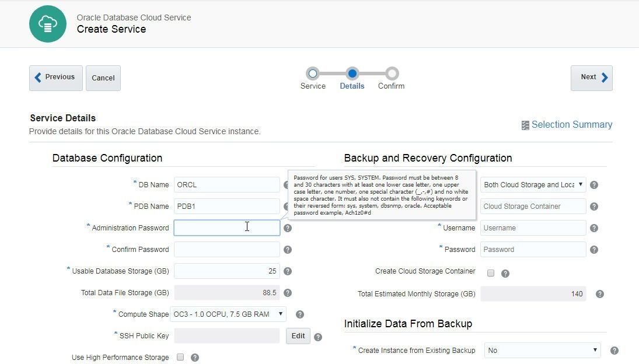Open help for Confirm Password field
The image size is (639, 364).
point(288,250)
